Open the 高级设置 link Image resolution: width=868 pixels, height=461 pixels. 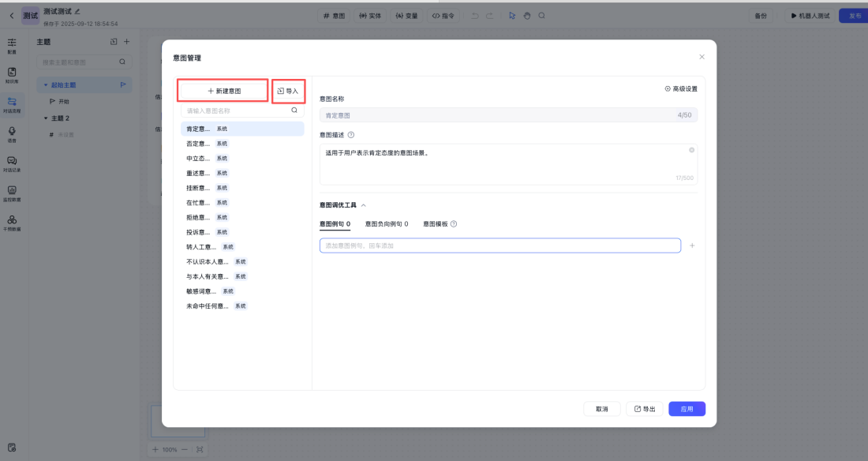pos(679,89)
